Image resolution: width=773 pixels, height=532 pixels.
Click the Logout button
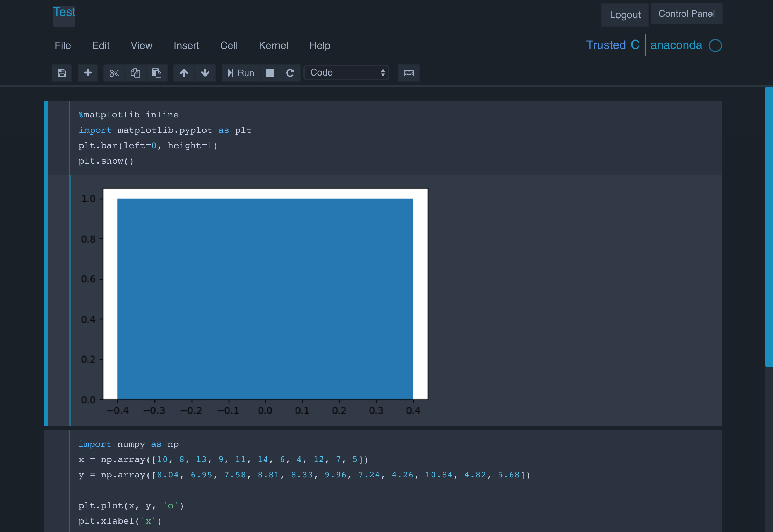point(625,15)
